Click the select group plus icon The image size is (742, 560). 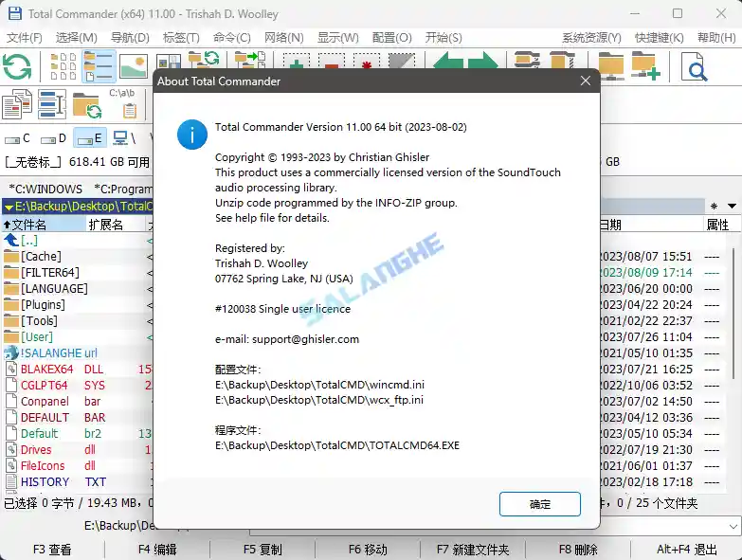[297, 61]
